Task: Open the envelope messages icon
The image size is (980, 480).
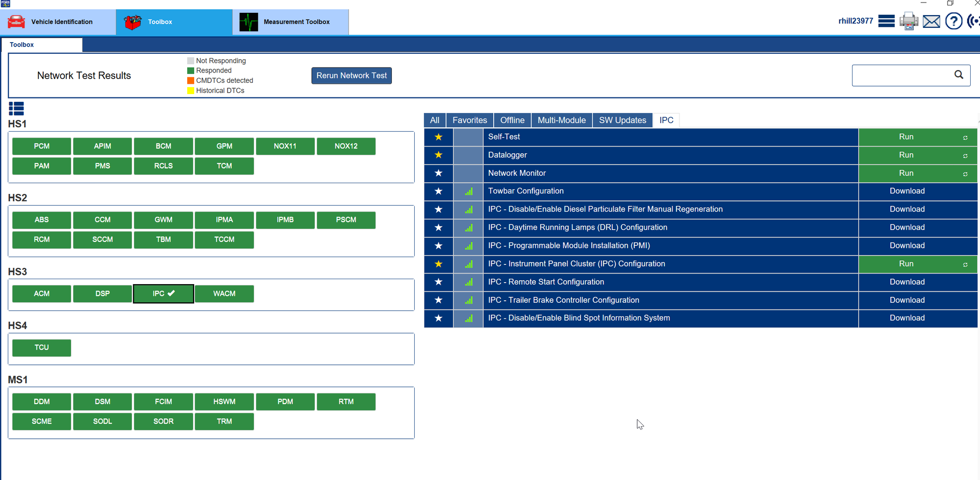Action: tap(931, 21)
